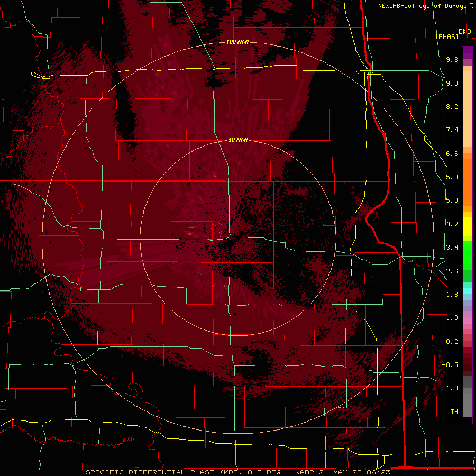The width and height of the screenshot is (476, 476).
Task: Click the "06:23" timestamp
Action: [378, 472]
